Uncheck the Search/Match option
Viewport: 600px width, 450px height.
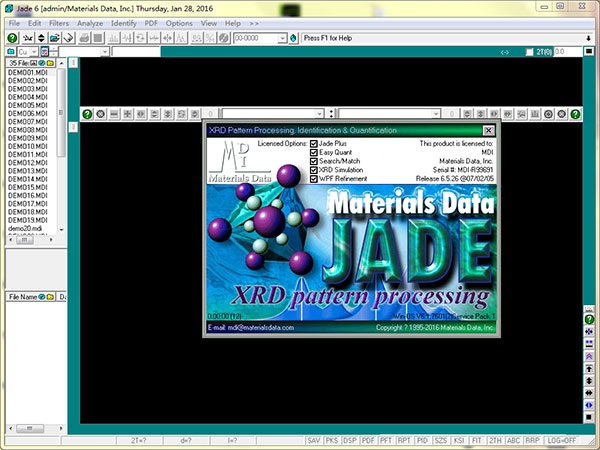tap(314, 161)
